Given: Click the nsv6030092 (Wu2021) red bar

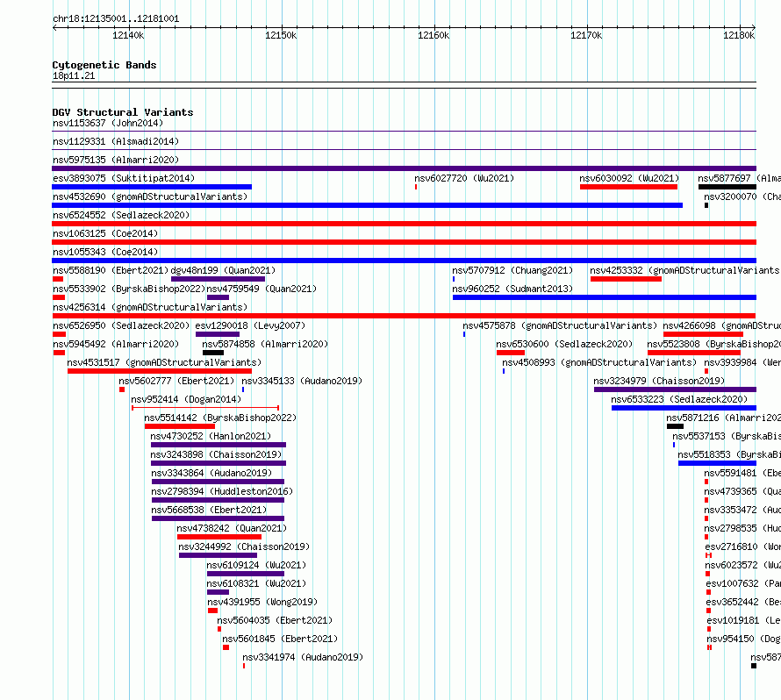Looking at the screenshot, I should [628, 187].
